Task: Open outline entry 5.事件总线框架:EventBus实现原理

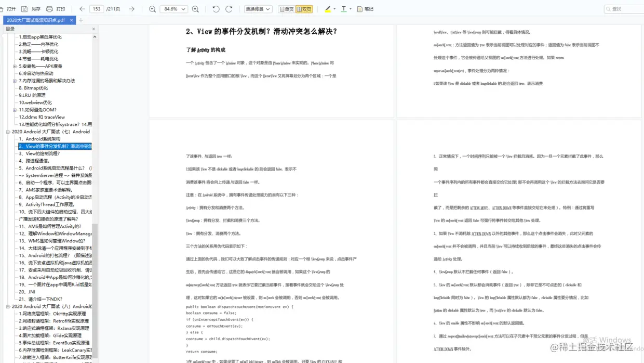Action: click(x=54, y=343)
